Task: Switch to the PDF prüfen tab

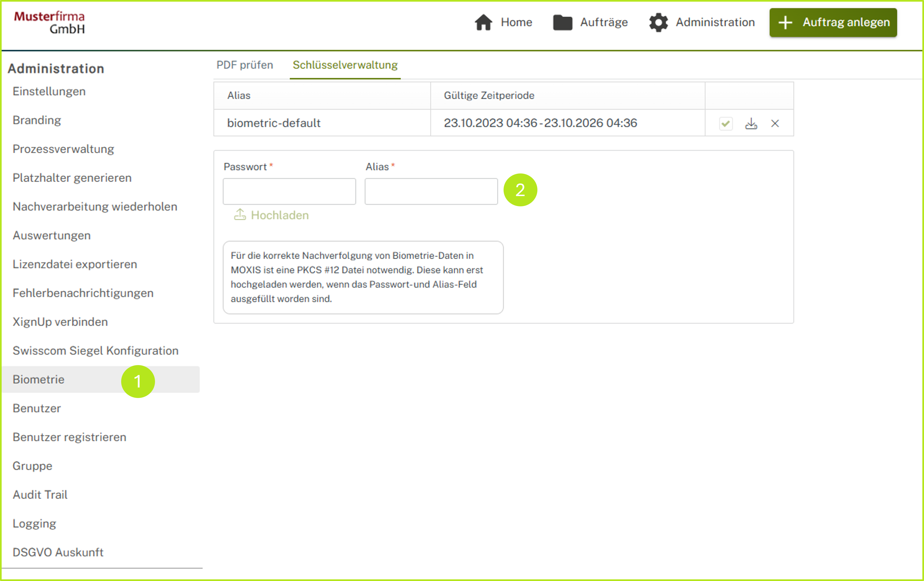Action: click(x=244, y=65)
